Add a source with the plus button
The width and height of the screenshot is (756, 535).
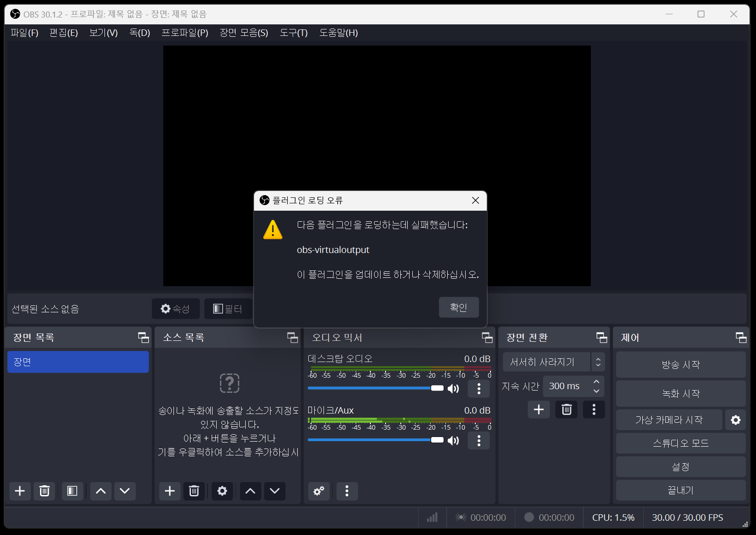170,491
